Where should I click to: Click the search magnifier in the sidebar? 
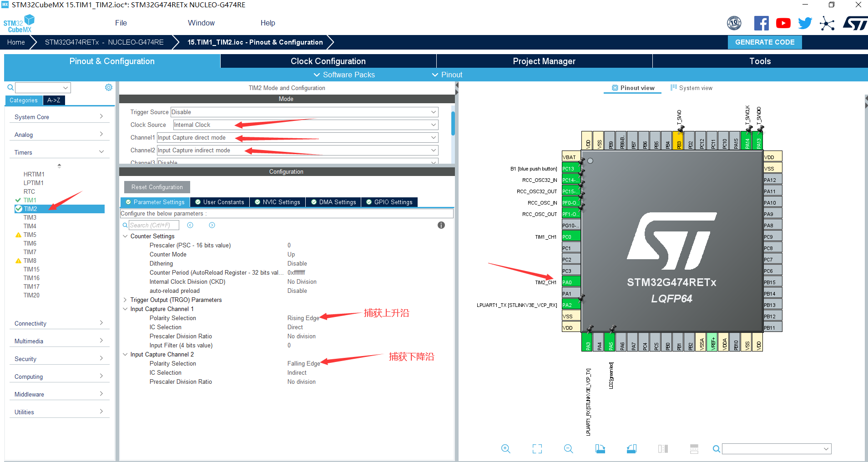click(10, 87)
